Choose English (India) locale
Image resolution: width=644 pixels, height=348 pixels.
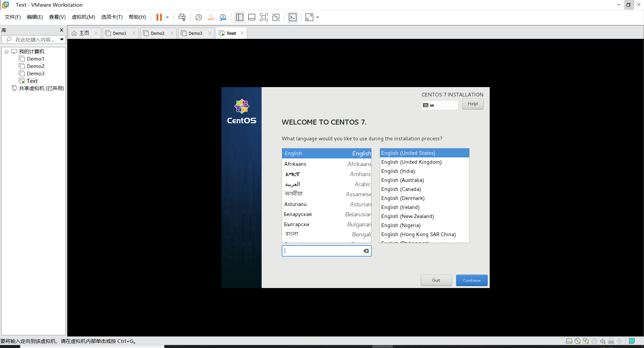pos(424,171)
